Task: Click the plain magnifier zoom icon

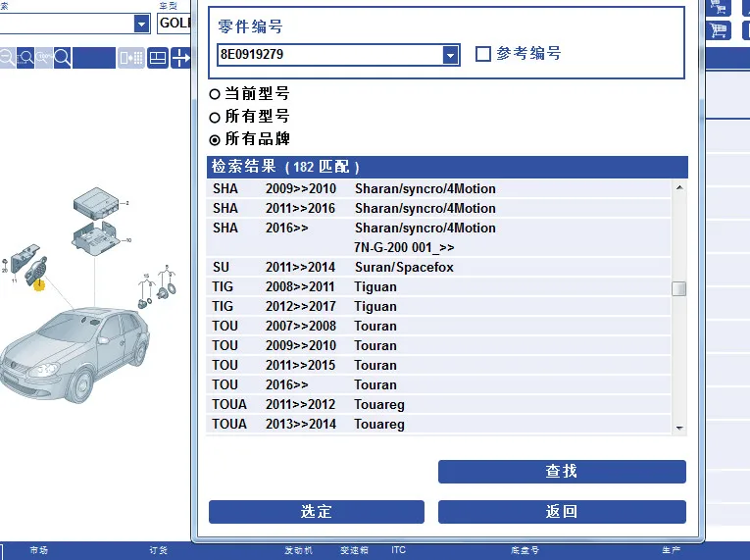Action: [63, 58]
